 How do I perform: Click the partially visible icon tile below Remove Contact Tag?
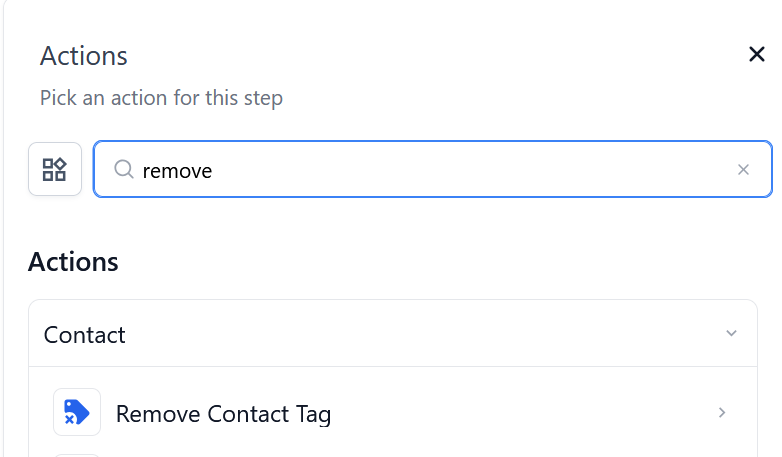(x=77, y=454)
